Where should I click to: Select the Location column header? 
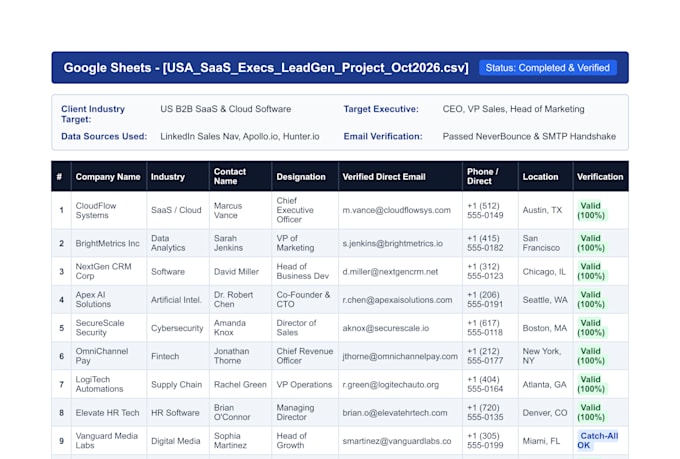tap(545, 177)
